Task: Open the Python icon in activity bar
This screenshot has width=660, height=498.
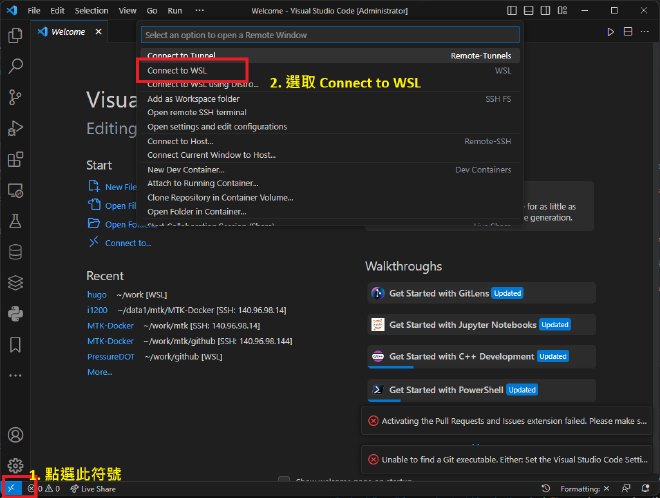Action: click(x=15, y=314)
